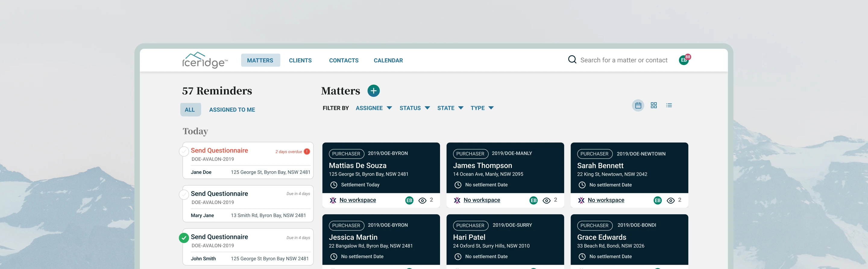
Task: Switch to calendar view icon
Action: tap(638, 106)
